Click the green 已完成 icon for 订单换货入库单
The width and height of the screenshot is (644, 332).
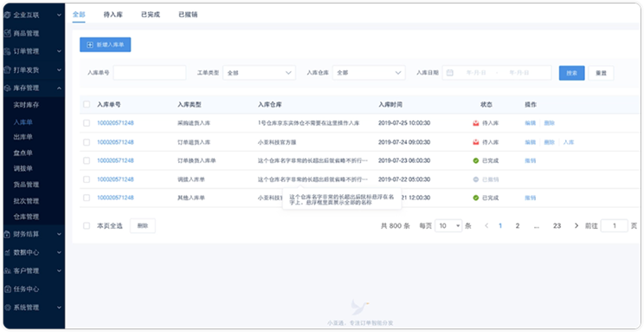click(475, 161)
